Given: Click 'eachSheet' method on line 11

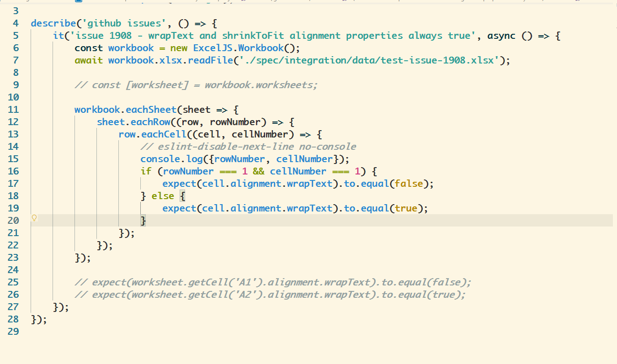Looking at the screenshot, I should [151, 110].
